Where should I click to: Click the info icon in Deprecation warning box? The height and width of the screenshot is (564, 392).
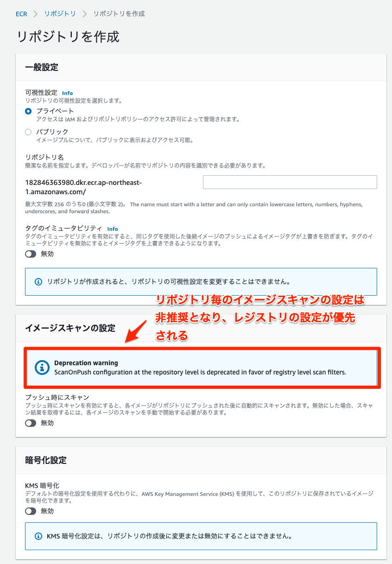[42, 368]
